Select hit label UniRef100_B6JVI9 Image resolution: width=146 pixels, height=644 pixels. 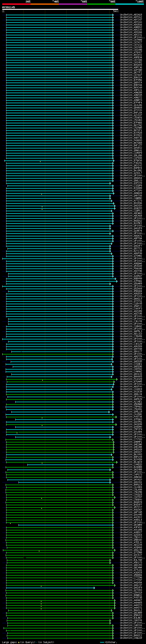pos(131,462)
